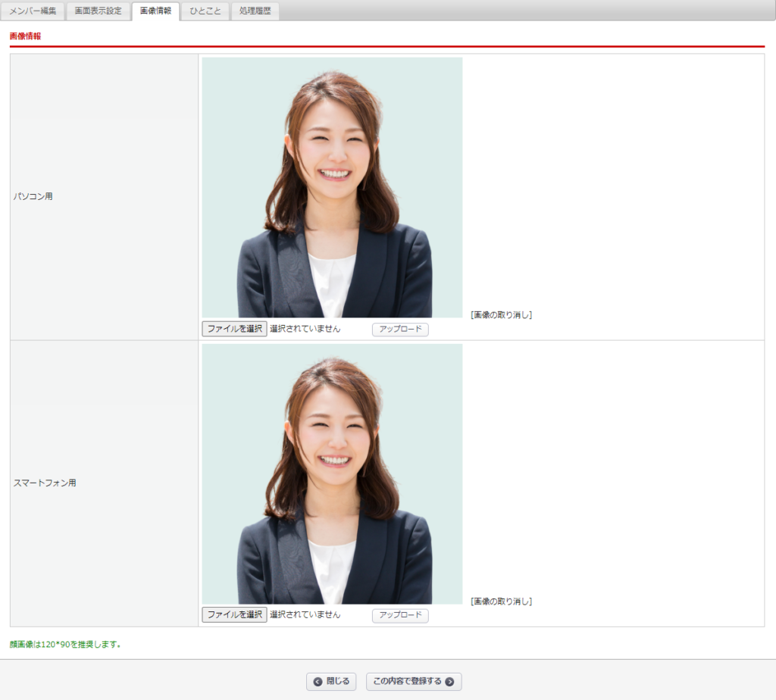View the 処理履歴 tab
Screen dimensions: 776x700
click(x=255, y=11)
